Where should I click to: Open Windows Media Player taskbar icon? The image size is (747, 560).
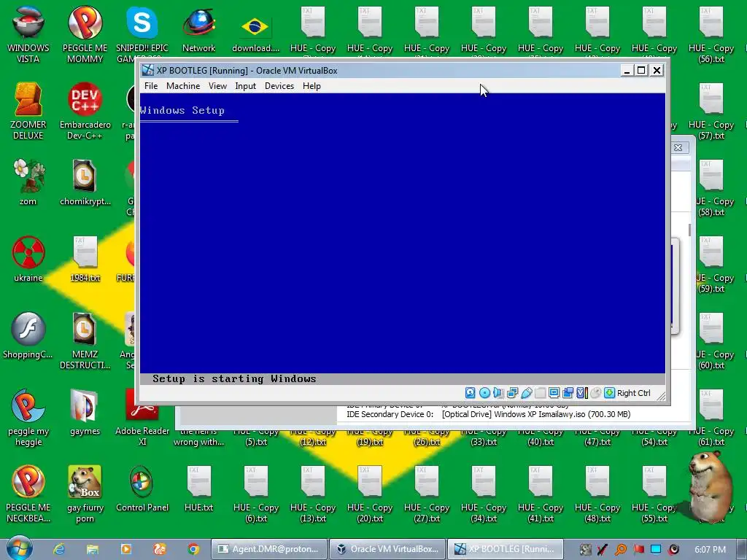(x=126, y=549)
